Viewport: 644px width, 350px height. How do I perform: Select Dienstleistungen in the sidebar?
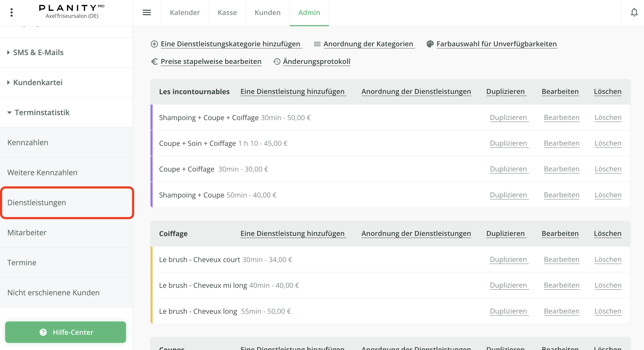click(x=37, y=203)
